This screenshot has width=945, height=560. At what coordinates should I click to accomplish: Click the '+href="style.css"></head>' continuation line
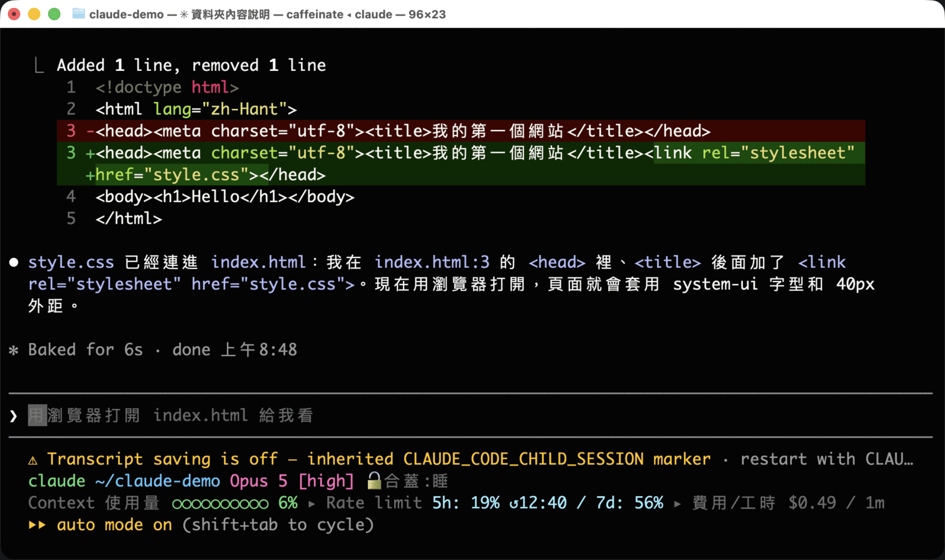click(x=206, y=175)
